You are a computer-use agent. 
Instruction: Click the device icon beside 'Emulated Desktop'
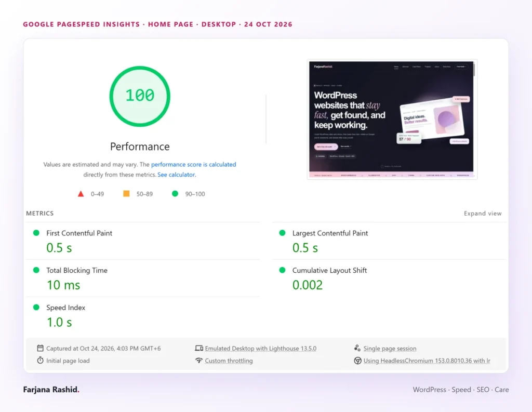[x=199, y=348]
